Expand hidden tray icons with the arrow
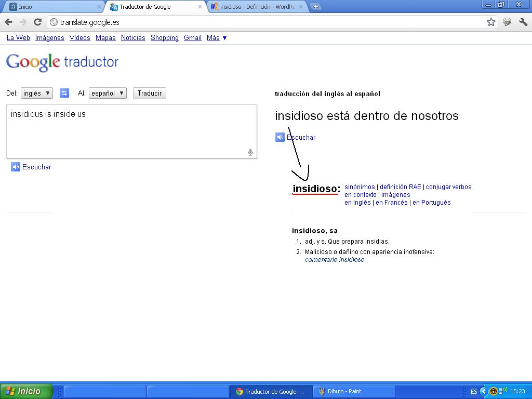The height and width of the screenshot is (399, 532). [484, 391]
